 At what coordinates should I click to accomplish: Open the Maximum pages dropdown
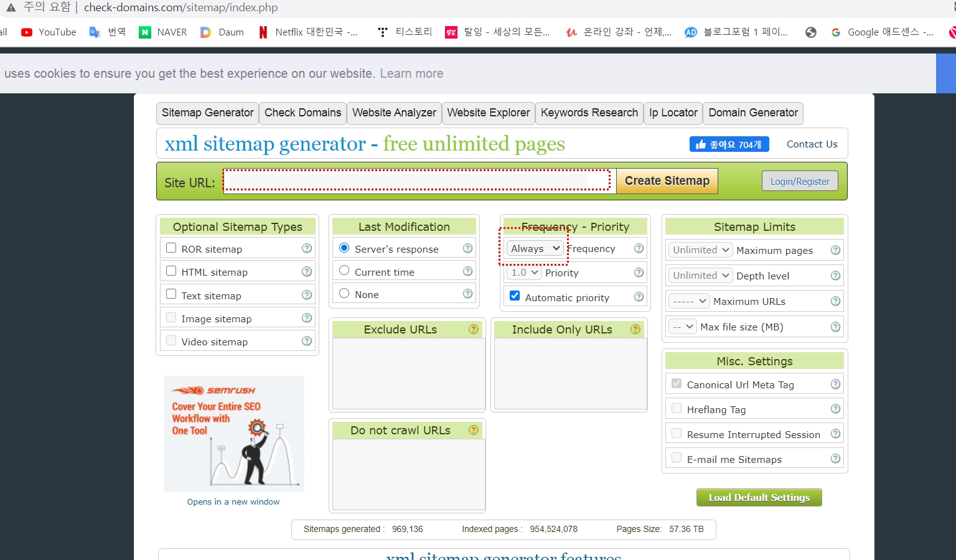(701, 250)
